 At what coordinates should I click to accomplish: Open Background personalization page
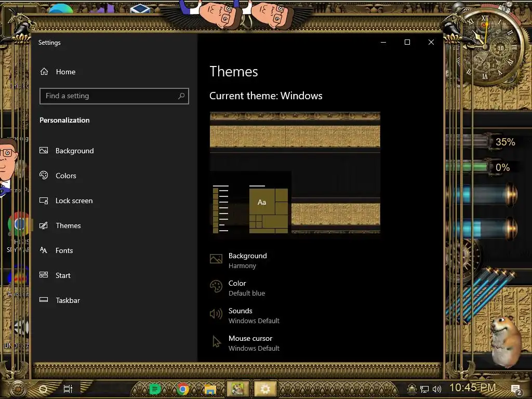click(x=67, y=151)
